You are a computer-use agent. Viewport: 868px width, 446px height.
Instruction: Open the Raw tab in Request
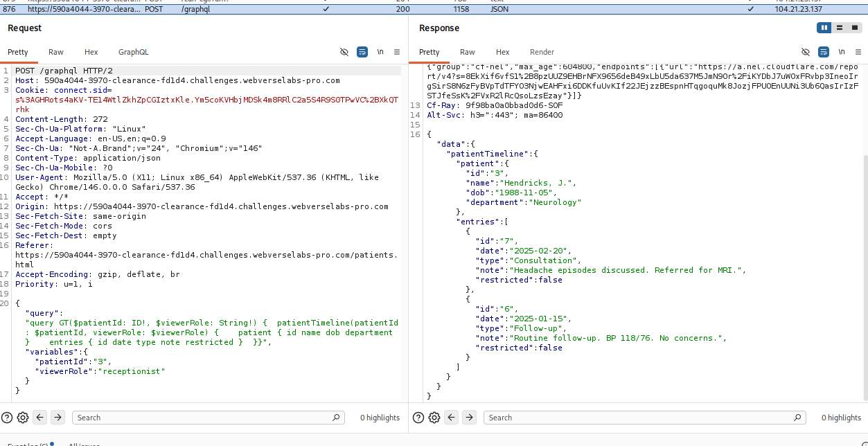pyautogui.click(x=56, y=52)
